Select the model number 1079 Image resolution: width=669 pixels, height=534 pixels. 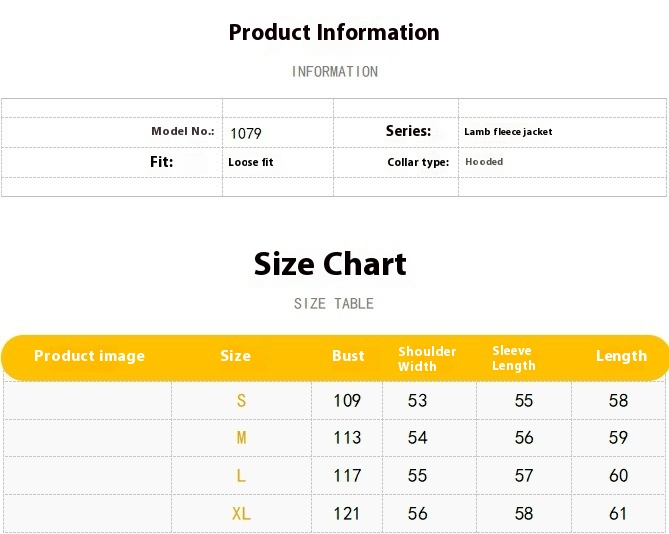(x=246, y=134)
